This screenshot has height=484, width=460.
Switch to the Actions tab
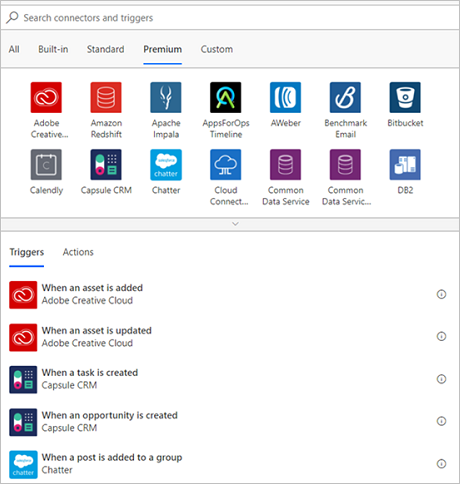[x=78, y=252]
